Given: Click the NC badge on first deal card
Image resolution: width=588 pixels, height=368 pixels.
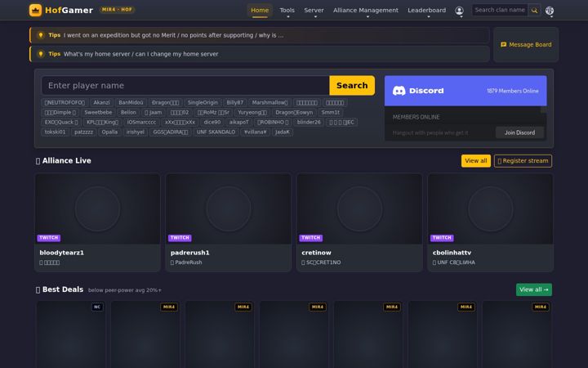Looking at the screenshot, I should pyautogui.click(x=97, y=307).
